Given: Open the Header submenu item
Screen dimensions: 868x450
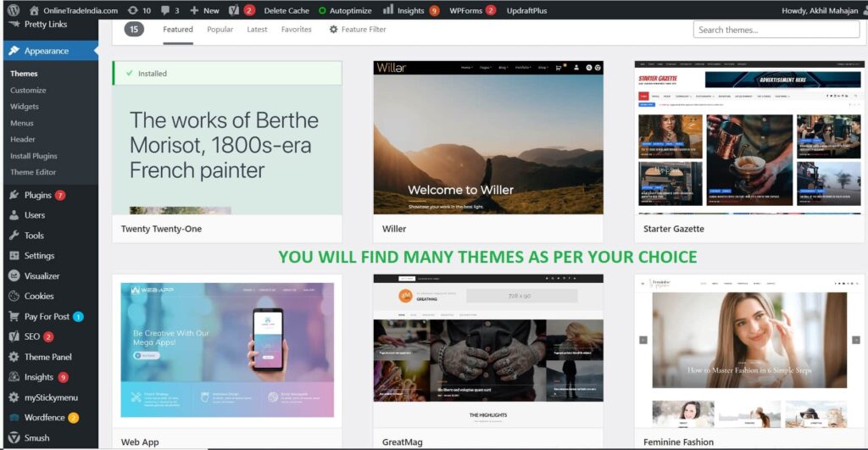Looking at the screenshot, I should point(22,140).
